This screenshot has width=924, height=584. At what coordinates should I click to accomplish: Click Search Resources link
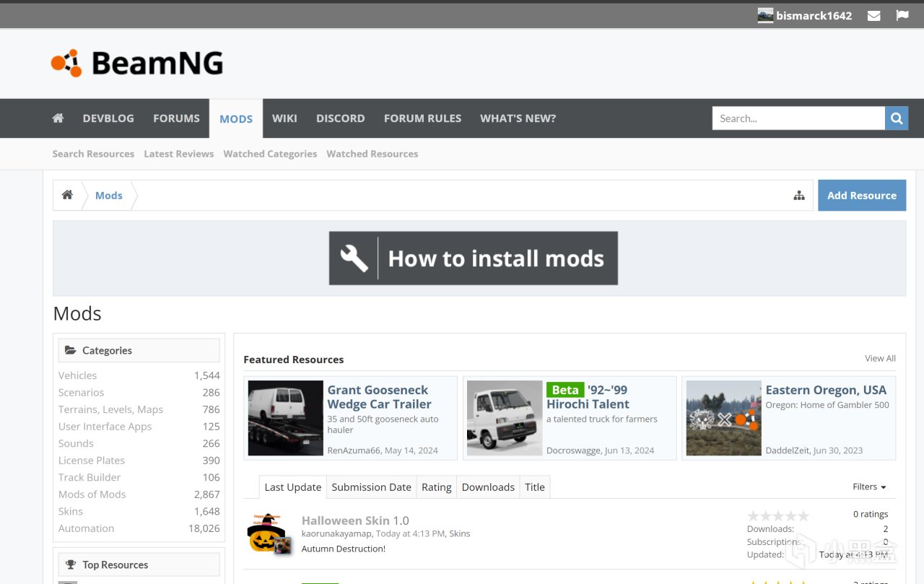coord(93,154)
